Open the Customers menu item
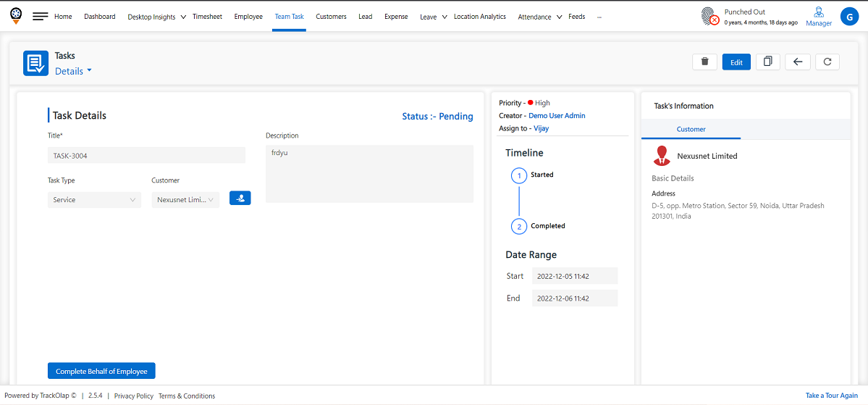Image resolution: width=868 pixels, height=405 pixels. [x=331, y=17]
